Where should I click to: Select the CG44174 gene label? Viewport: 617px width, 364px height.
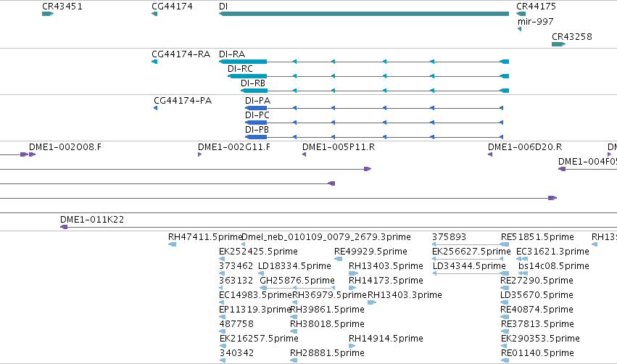pyautogui.click(x=172, y=7)
